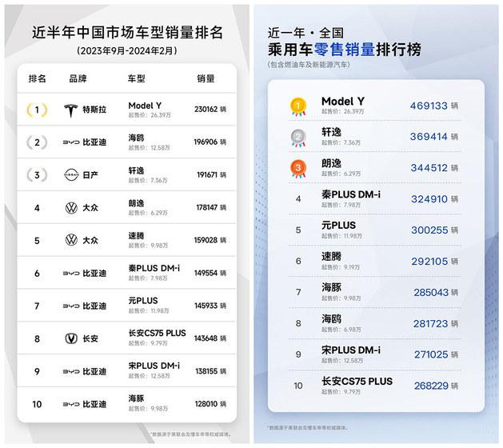Click the Tesla logo in the Model Y row
Viewport: 503px width, 448px height.
pos(71,110)
